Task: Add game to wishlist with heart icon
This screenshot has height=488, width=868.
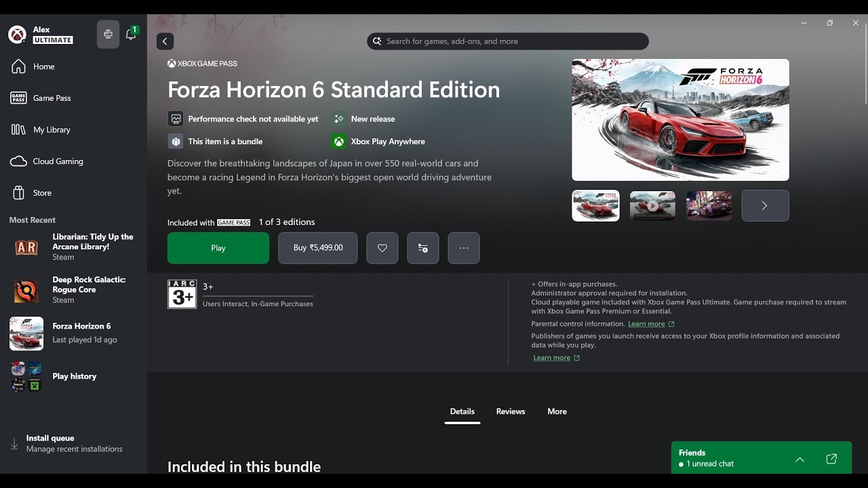Action: [x=382, y=248]
